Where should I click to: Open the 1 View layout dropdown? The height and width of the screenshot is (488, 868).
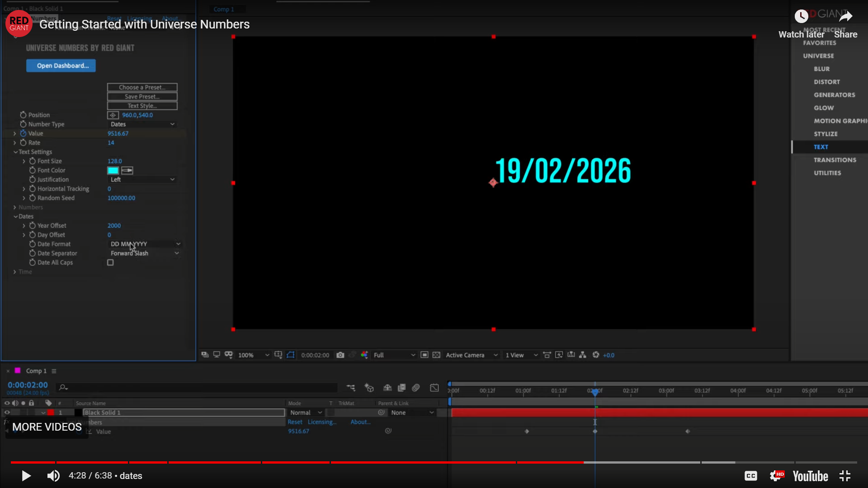tap(522, 355)
